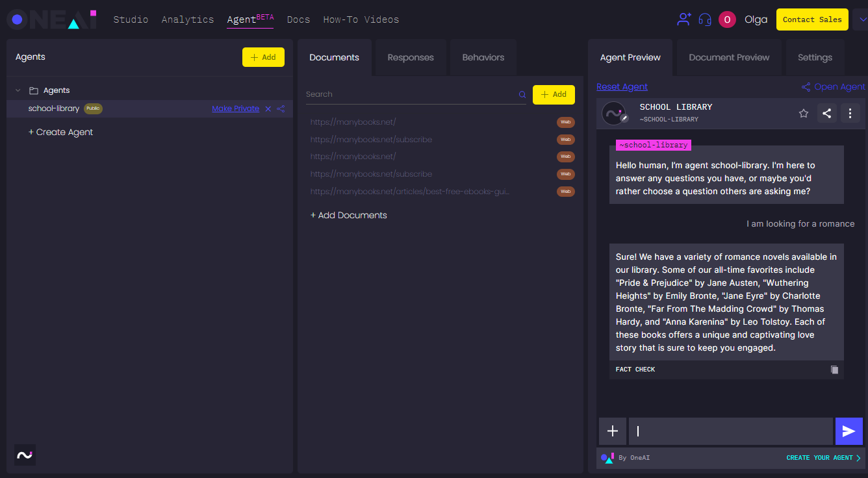Open Analytics from top navigation
The width and height of the screenshot is (868, 478).
188,19
